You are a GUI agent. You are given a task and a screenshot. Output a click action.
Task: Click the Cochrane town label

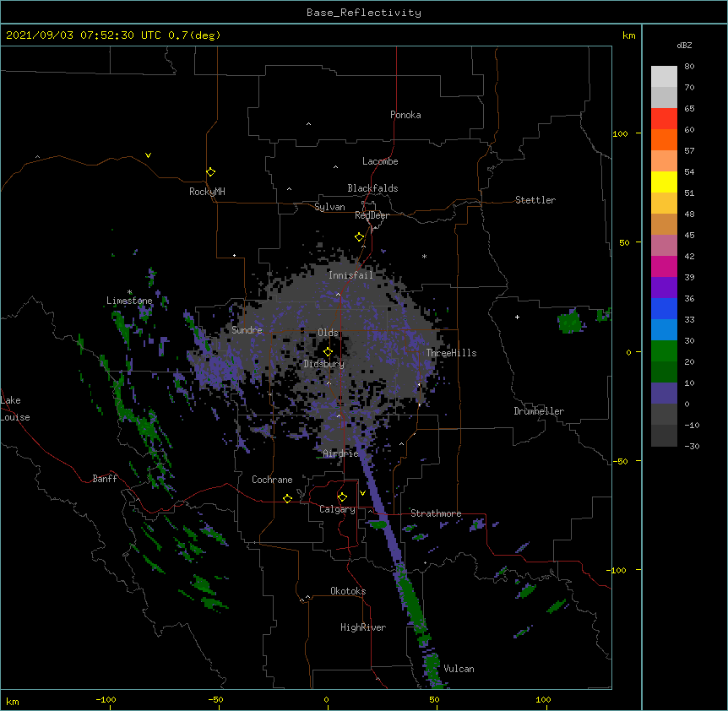(272, 480)
